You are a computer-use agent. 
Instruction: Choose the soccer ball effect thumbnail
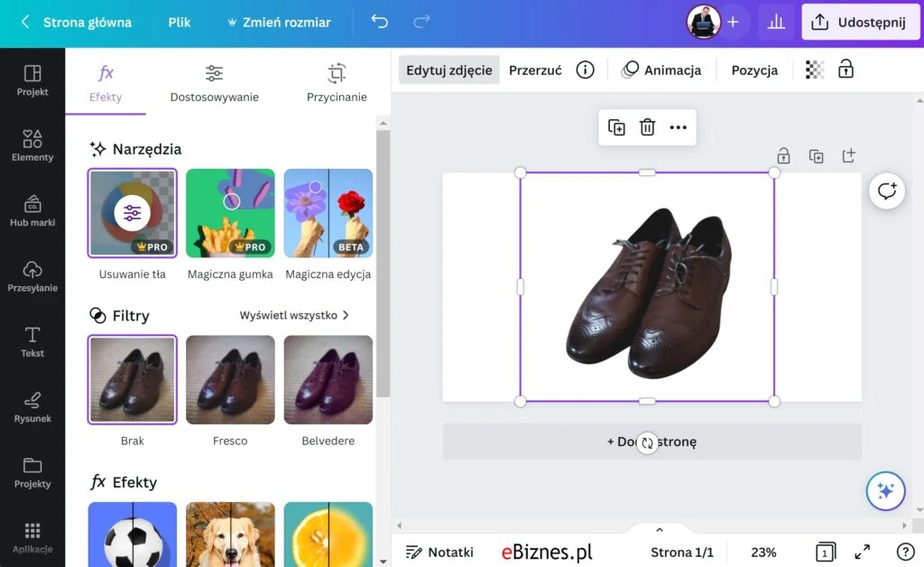132,534
